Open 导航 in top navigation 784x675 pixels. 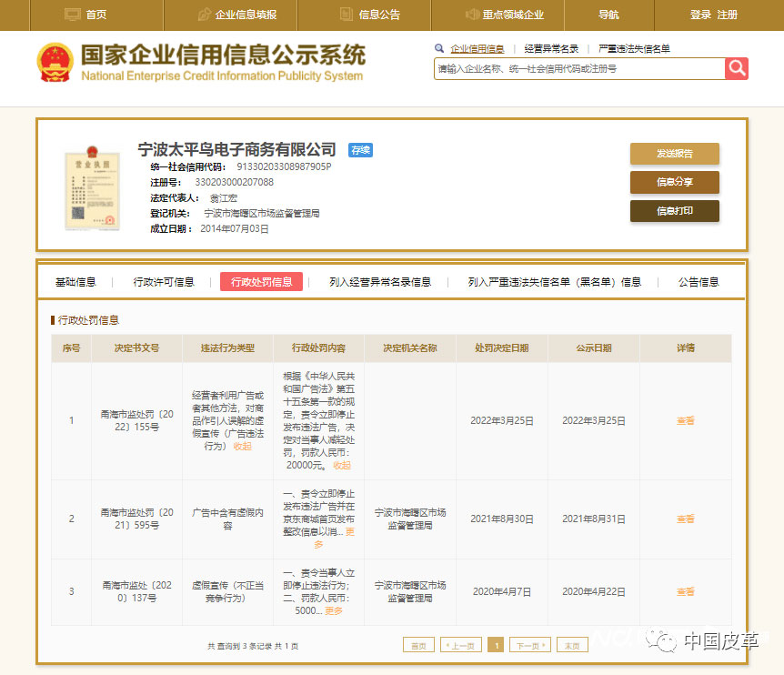[608, 15]
